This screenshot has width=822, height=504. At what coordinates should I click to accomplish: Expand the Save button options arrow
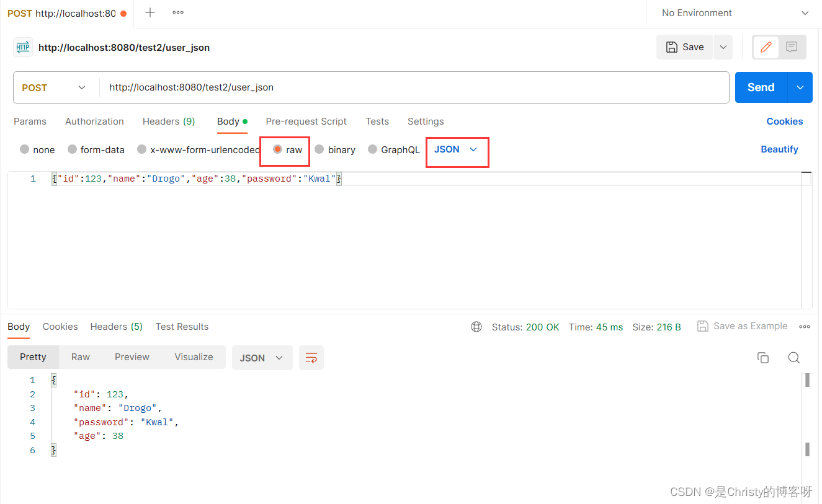(723, 47)
